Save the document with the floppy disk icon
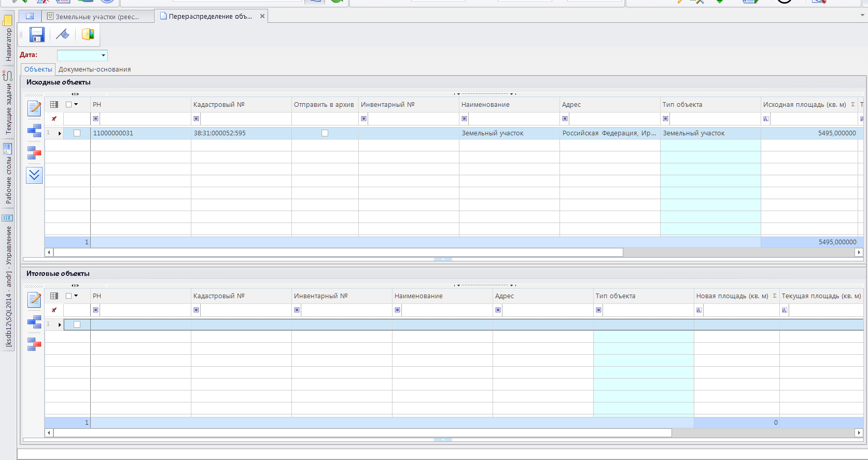 click(x=37, y=35)
